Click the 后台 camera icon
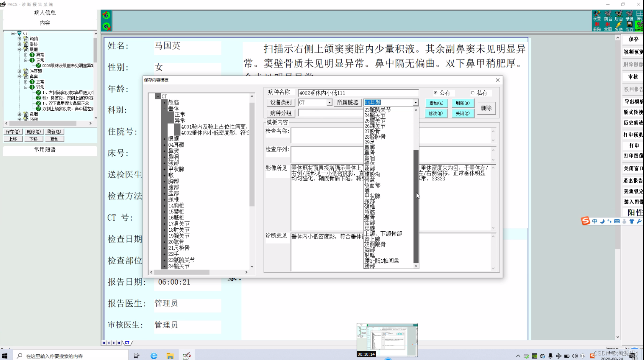This screenshot has width=644, height=360. coord(619,16)
